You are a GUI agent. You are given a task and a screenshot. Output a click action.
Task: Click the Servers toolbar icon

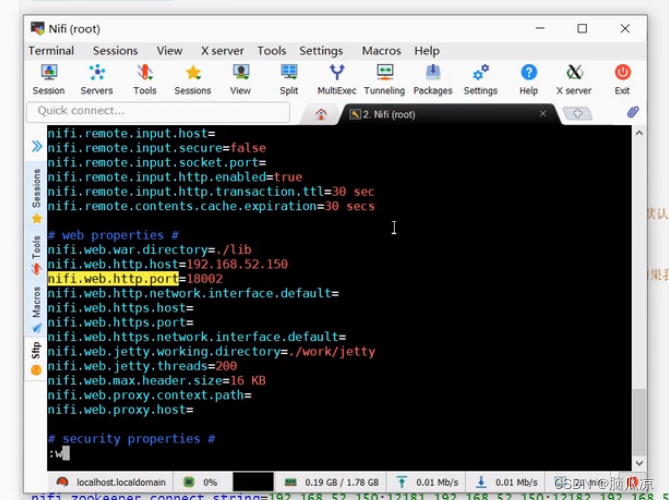click(x=97, y=79)
